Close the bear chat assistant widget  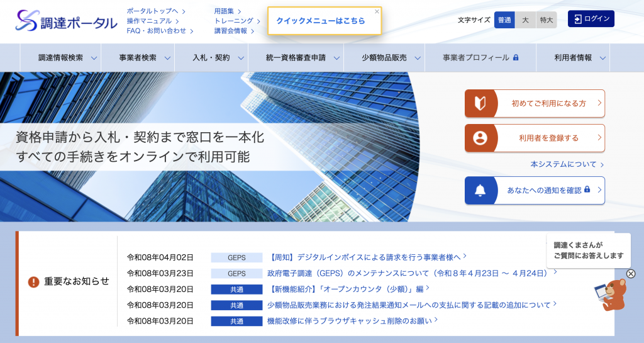[x=631, y=274]
